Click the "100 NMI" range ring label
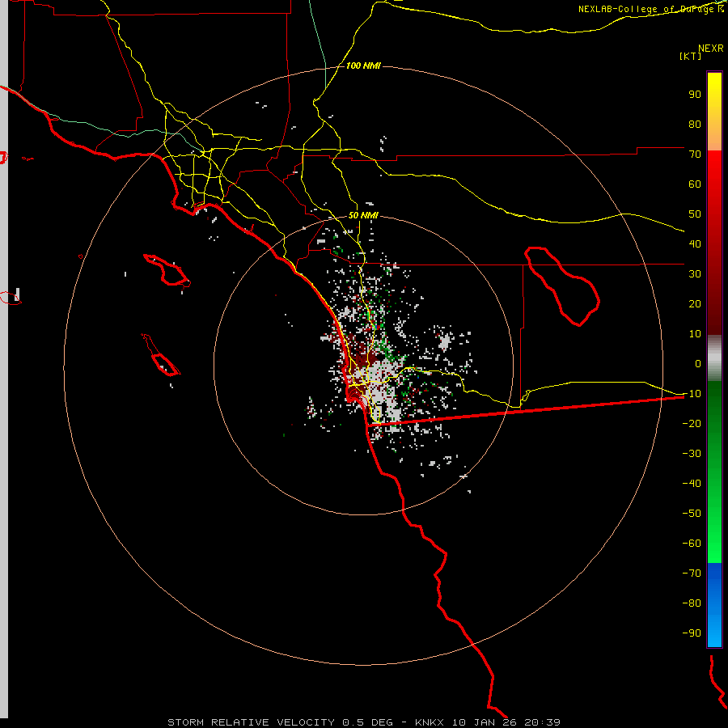 pos(363,66)
